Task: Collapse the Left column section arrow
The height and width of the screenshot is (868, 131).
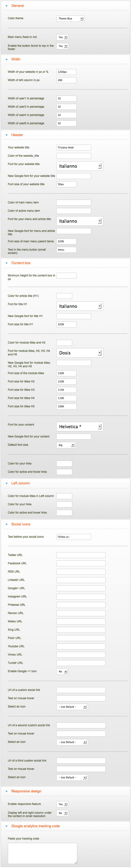Action: 6,483
